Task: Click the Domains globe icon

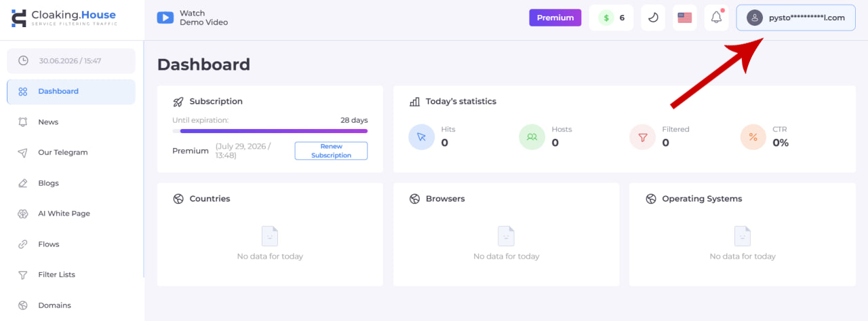Action: 23,305
